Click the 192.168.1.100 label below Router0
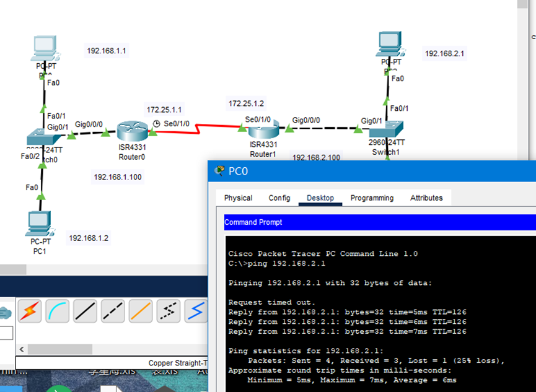The image size is (536, 392). 118,177
